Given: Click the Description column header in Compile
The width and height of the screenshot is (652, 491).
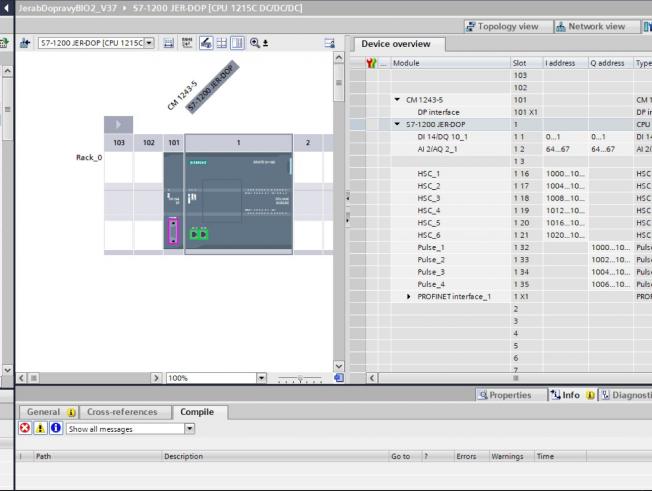Looking at the screenshot, I should coord(274,456).
